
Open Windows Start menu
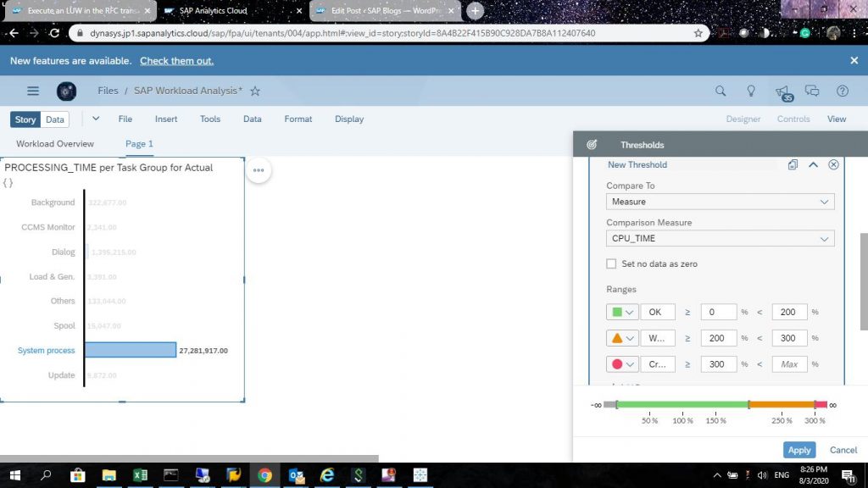(x=15, y=475)
